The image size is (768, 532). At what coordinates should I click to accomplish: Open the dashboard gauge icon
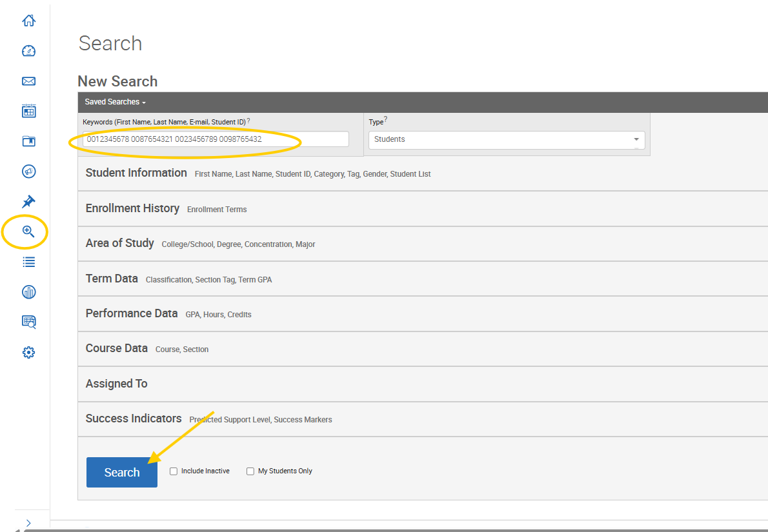coord(28,51)
